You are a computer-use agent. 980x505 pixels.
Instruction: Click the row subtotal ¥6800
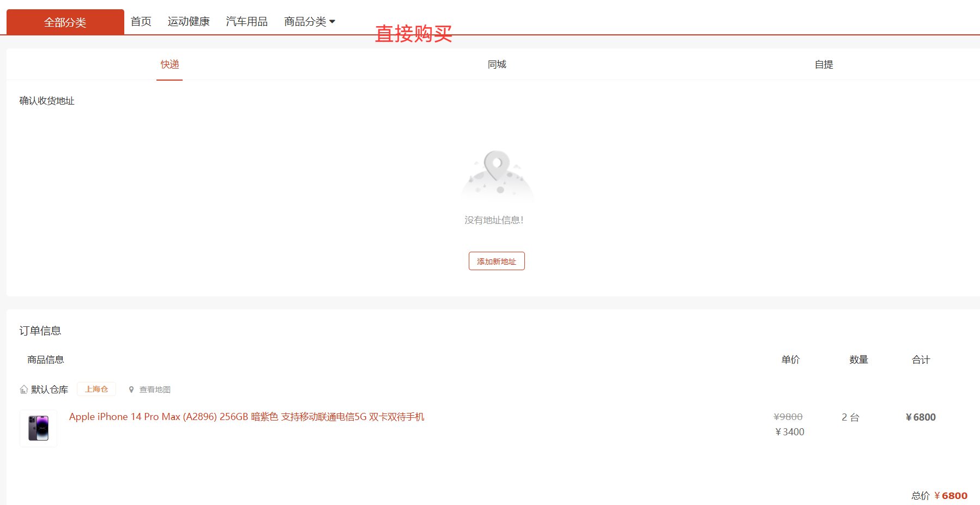pos(921,417)
